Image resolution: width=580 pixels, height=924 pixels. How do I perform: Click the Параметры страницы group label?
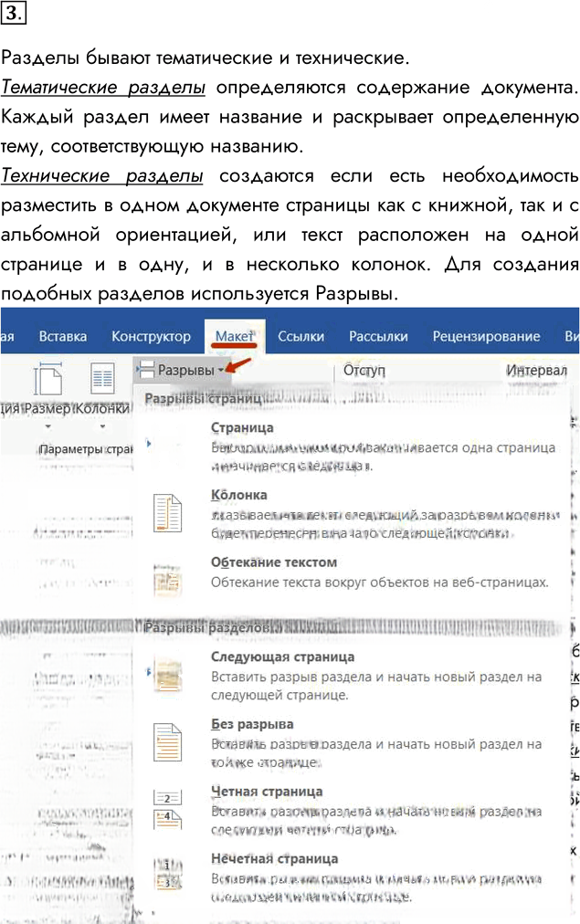click(x=86, y=449)
